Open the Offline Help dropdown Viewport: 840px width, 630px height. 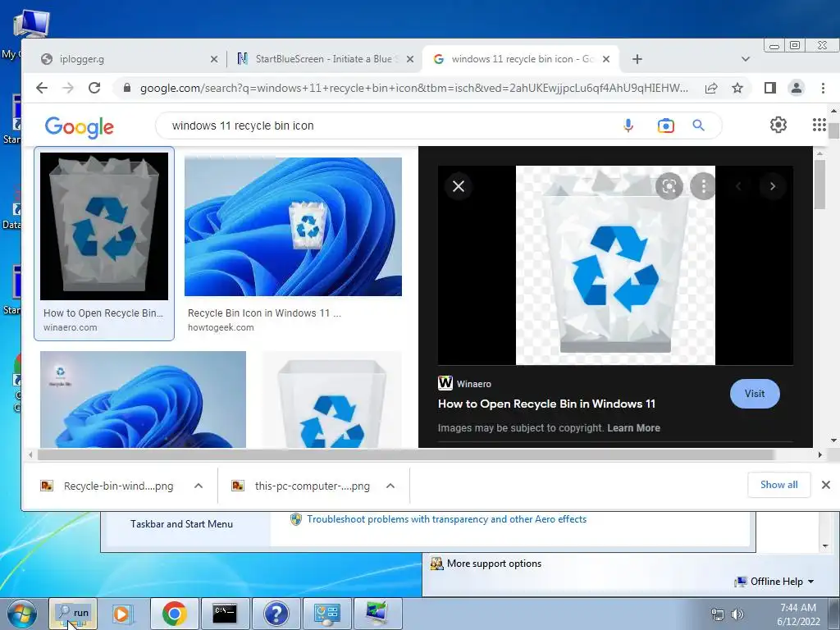(776, 582)
